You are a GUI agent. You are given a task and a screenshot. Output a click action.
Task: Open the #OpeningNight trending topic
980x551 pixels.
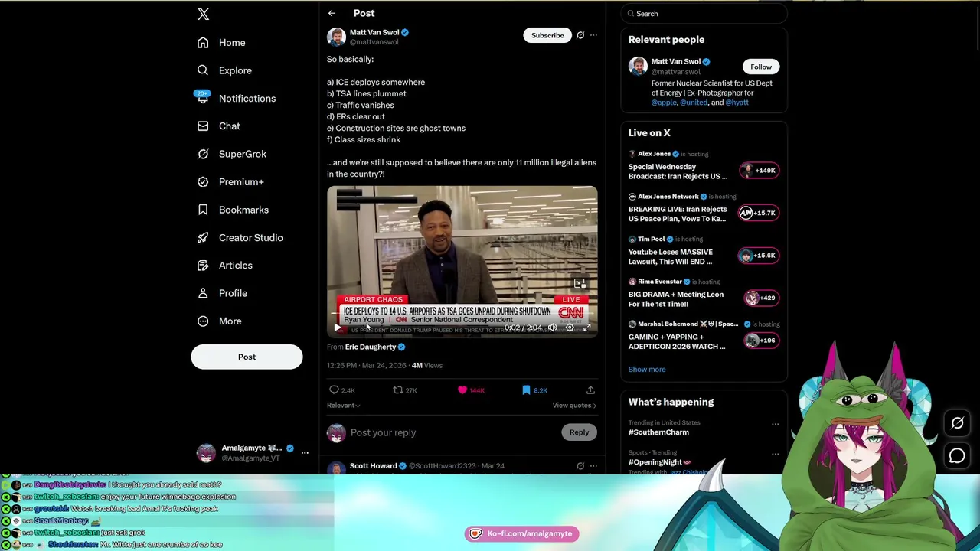(660, 462)
